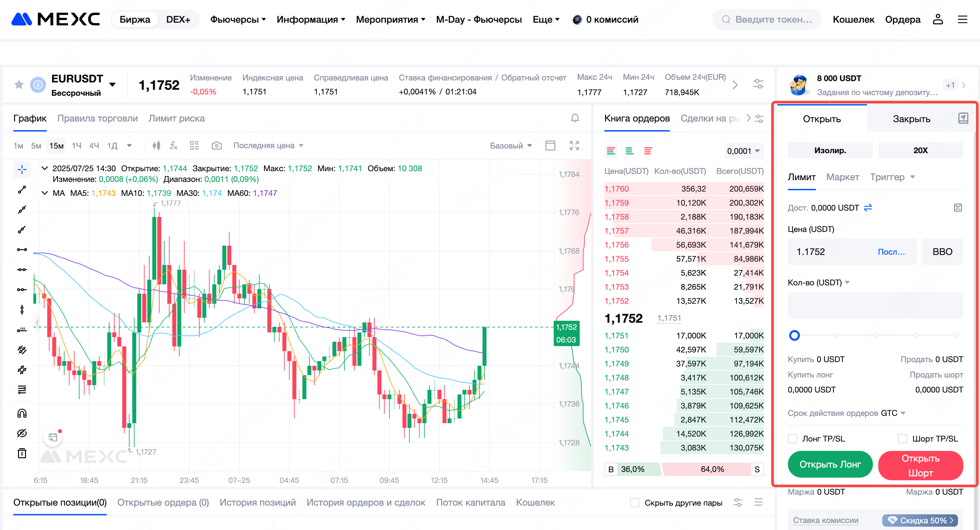Open the user profile icon
The width and height of the screenshot is (980, 530).
[x=938, y=19]
